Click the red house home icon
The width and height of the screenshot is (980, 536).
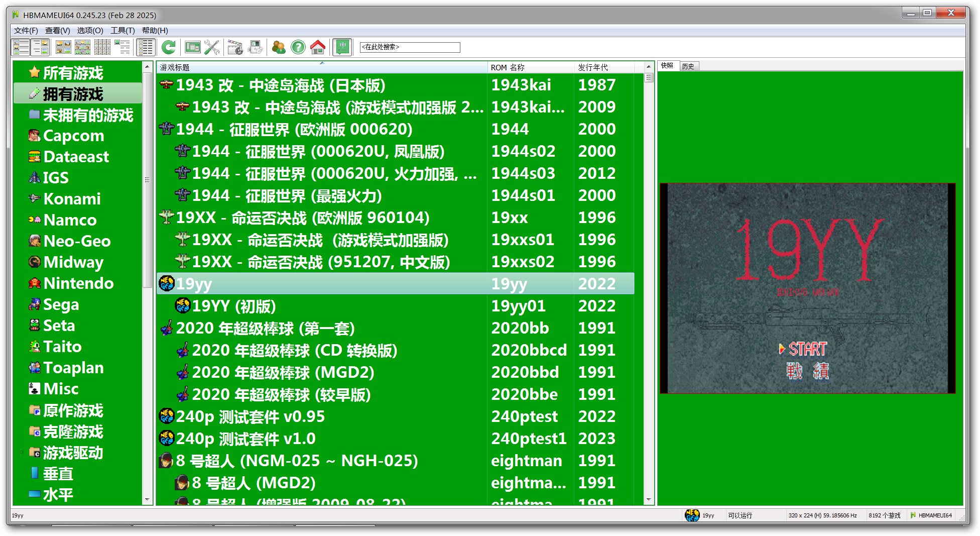318,47
